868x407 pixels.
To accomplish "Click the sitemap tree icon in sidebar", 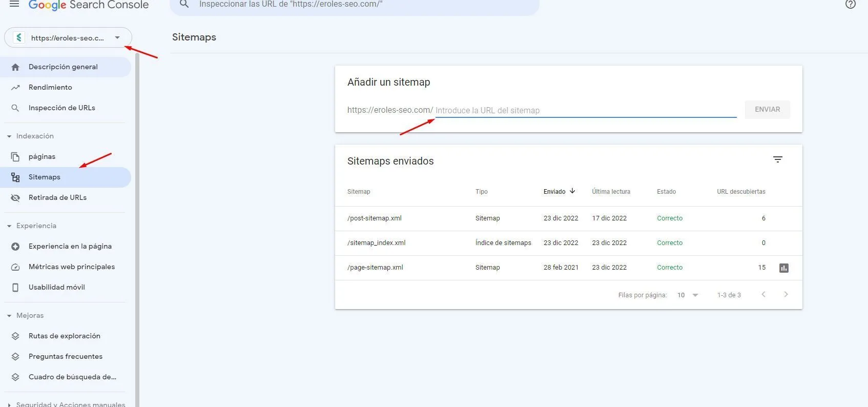I will (x=15, y=177).
